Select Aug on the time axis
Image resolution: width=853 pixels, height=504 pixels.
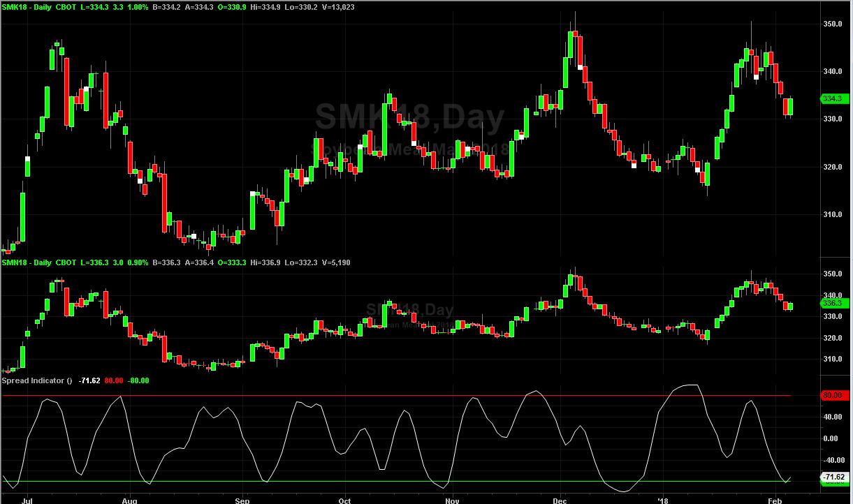129,500
